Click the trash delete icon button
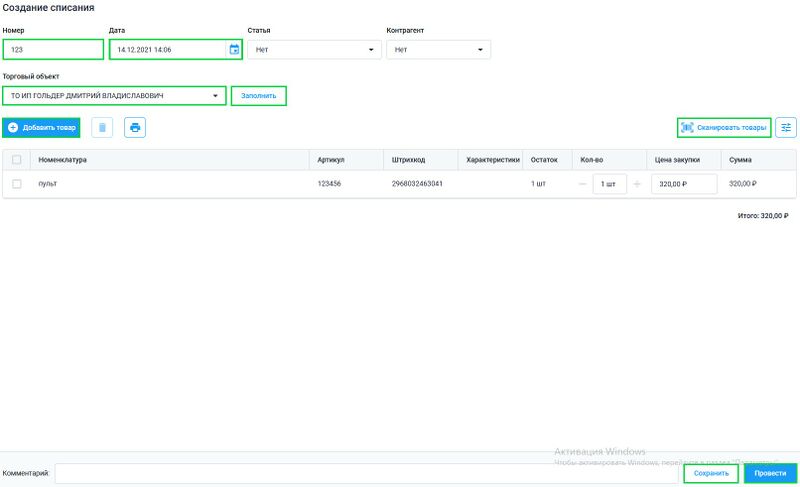The height and width of the screenshot is (487, 800). tap(102, 127)
